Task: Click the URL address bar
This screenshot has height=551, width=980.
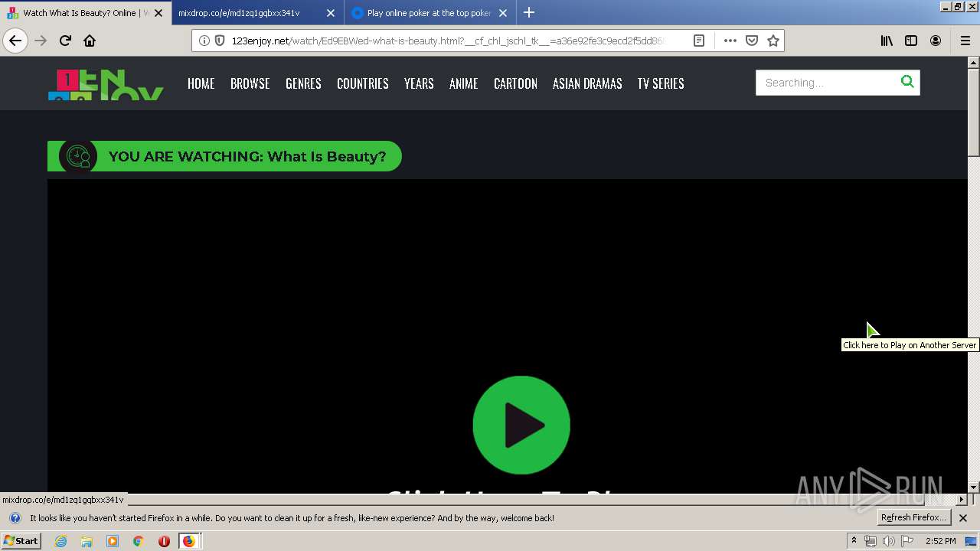Action: coord(448,41)
